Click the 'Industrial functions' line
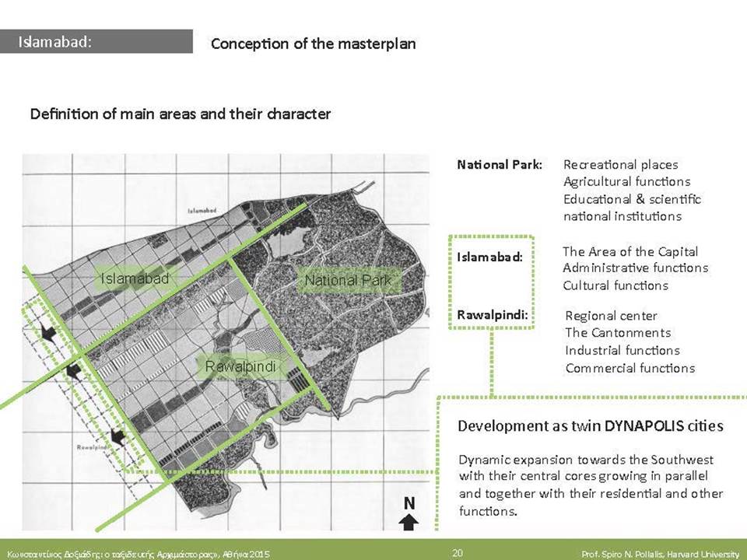 click(x=622, y=351)
